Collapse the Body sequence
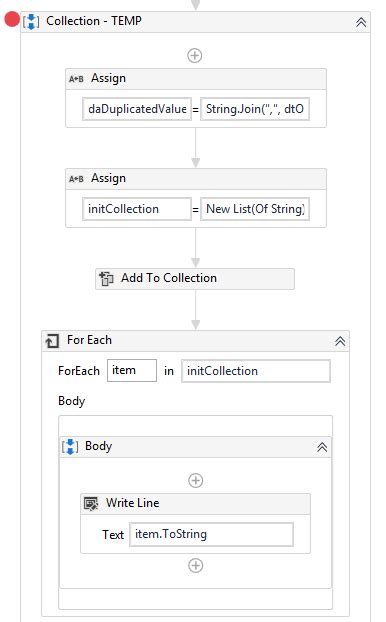 322,447
